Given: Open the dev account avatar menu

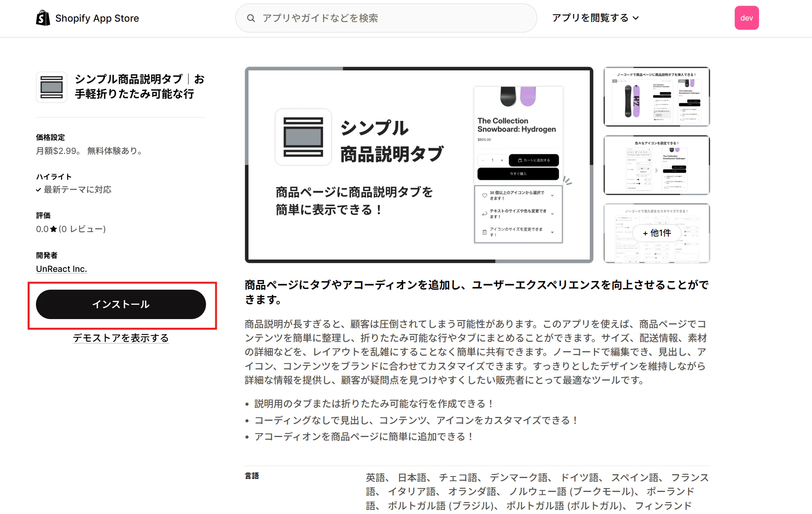Looking at the screenshot, I should pyautogui.click(x=747, y=18).
